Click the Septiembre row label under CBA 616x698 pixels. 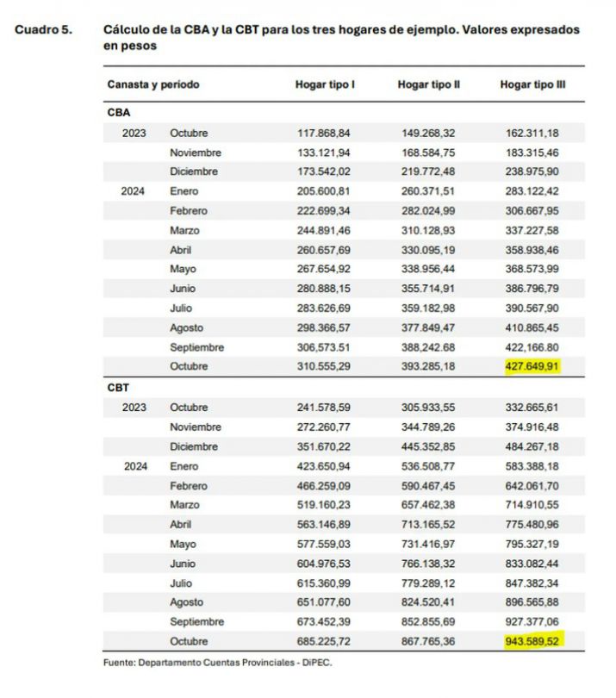coord(196,347)
